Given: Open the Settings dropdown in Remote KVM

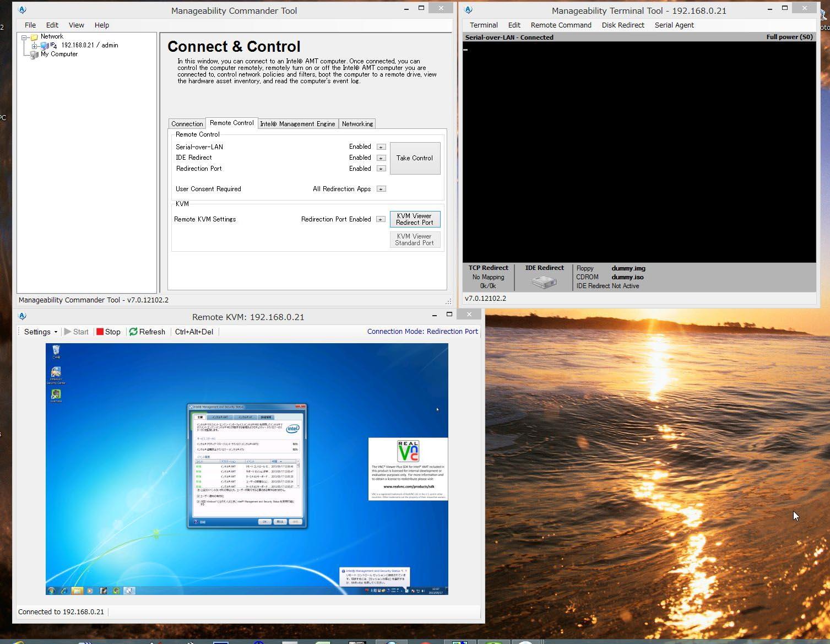Looking at the screenshot, I should coord(41,332).
